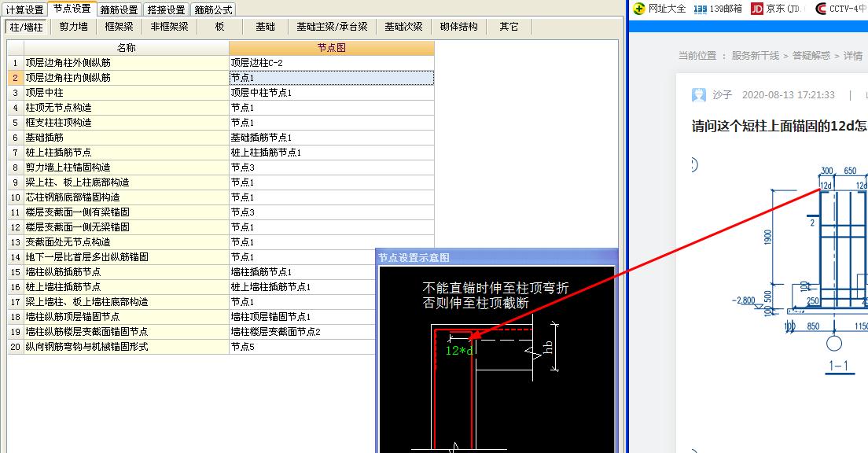Viewport: 868px width, 453px height.
Task: Open 网址大全 bookmark in browser
Action: [660, 9]
